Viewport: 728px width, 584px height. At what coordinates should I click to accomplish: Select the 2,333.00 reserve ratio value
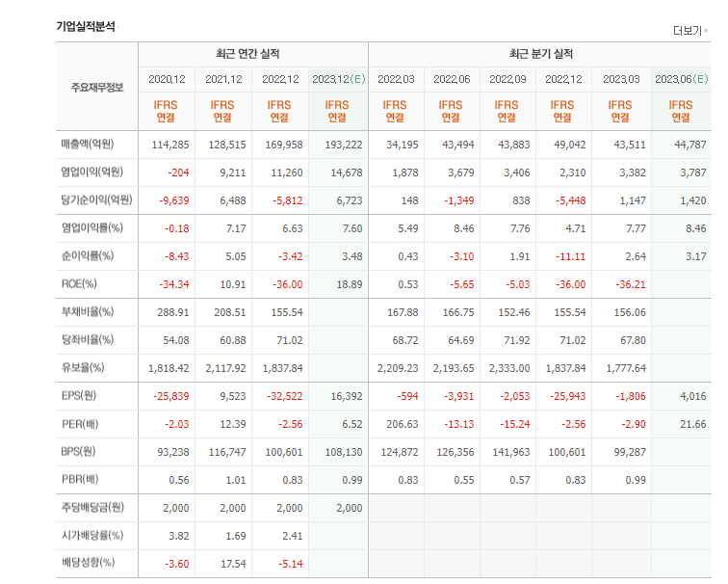pyautogui.click(x=509, y=368)
